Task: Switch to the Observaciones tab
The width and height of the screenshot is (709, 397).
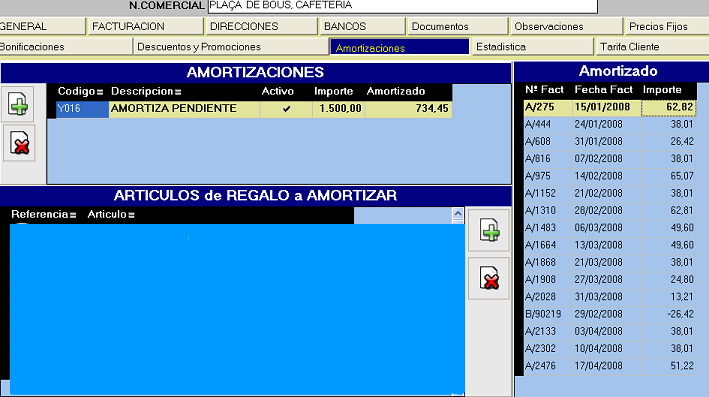Action: 566,26
